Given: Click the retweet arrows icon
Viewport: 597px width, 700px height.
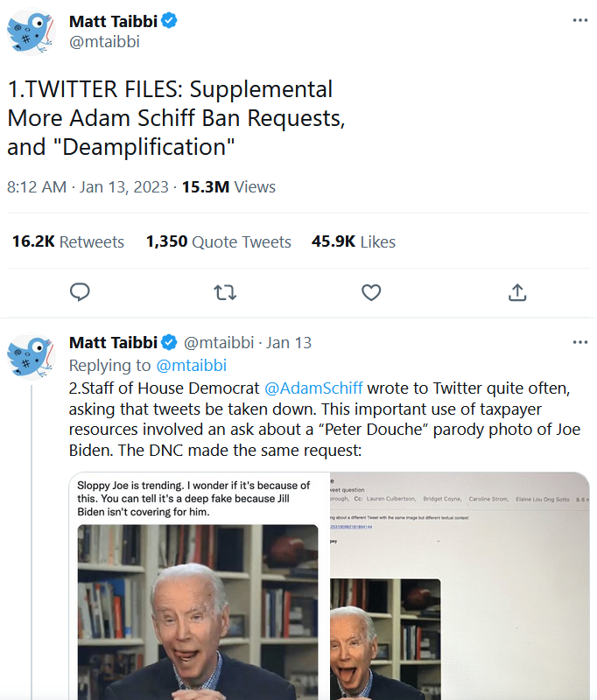Looking at the screenshot, I should pos(225,292).
